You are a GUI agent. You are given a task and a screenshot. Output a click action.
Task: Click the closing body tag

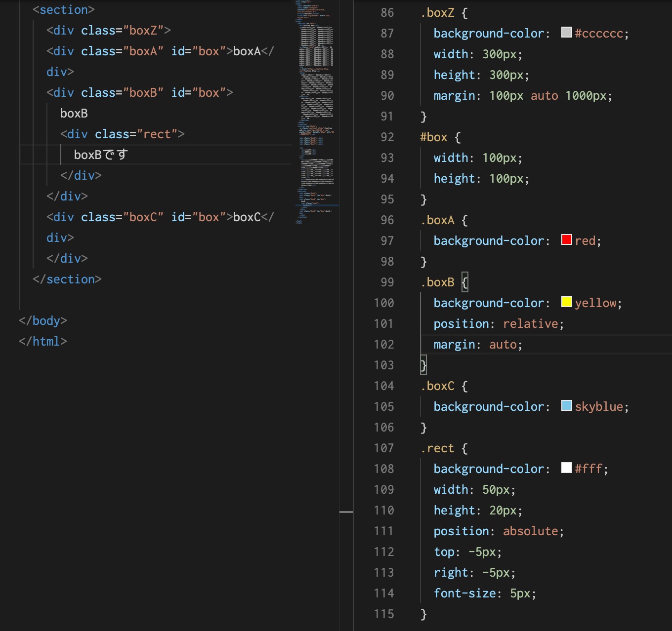coord(42,321)
